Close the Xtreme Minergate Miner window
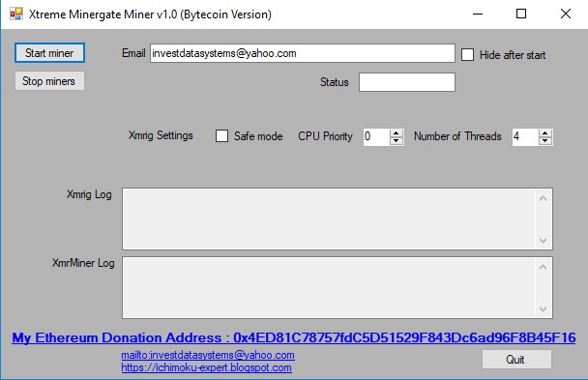 566,14
